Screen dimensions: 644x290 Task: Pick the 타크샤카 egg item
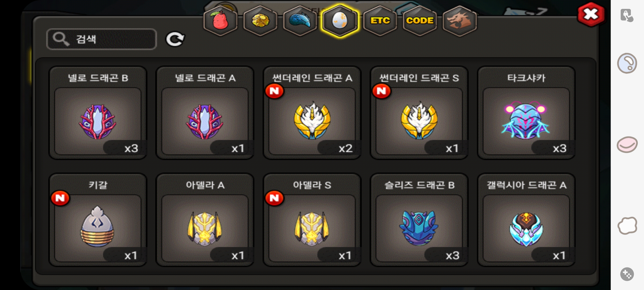[526, 113]
